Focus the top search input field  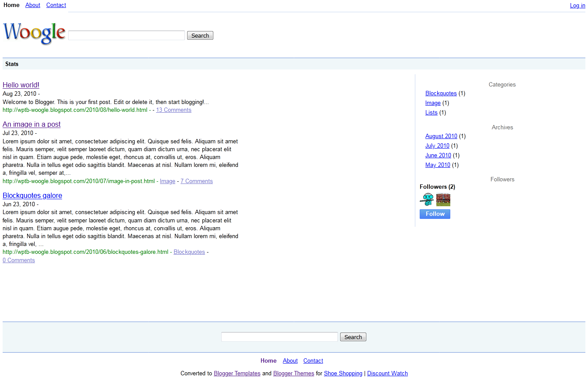[127, 35]
